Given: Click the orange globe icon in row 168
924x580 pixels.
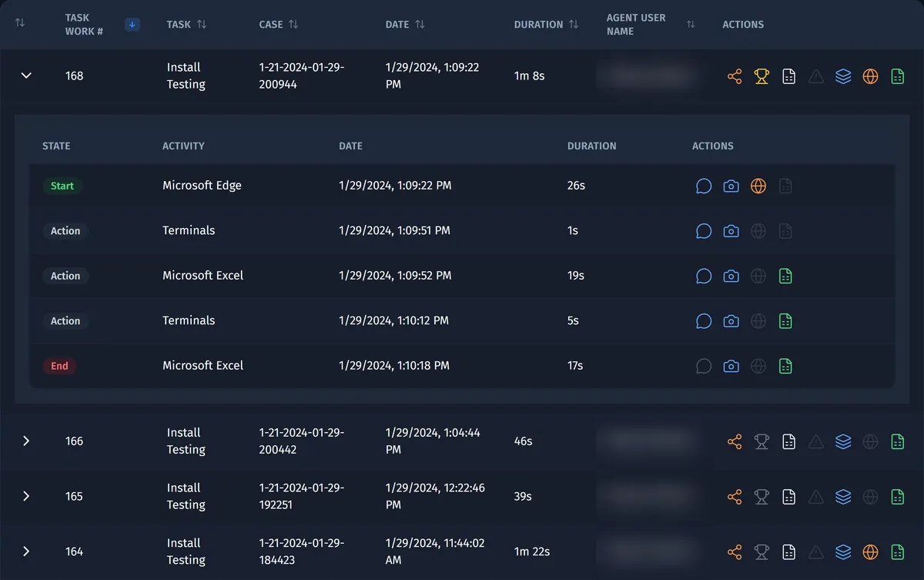Looking at the screenshot, I should point(870,76).
